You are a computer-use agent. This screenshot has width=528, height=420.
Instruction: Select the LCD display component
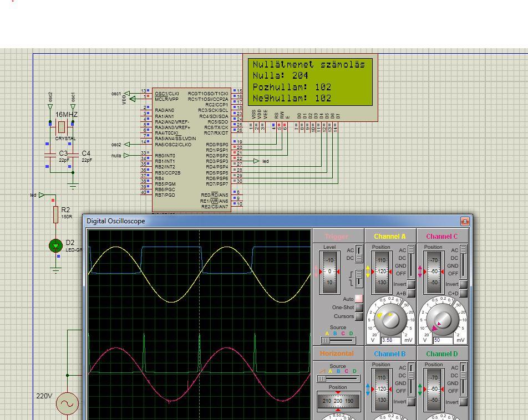point(310,88)
